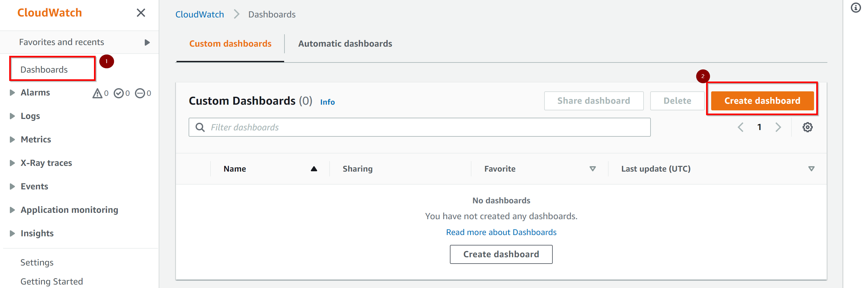
Task: Go to next page of dashboards
Action: [778, 127]
